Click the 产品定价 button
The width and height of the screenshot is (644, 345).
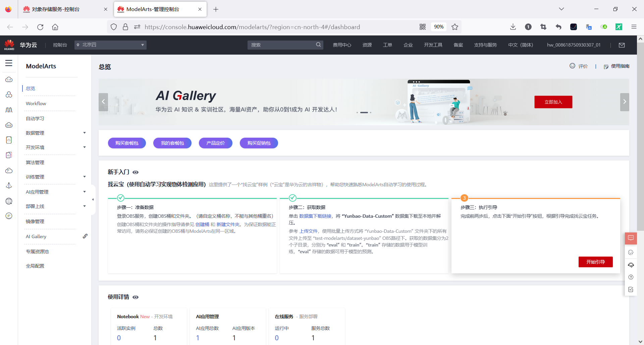click(216, 143)
